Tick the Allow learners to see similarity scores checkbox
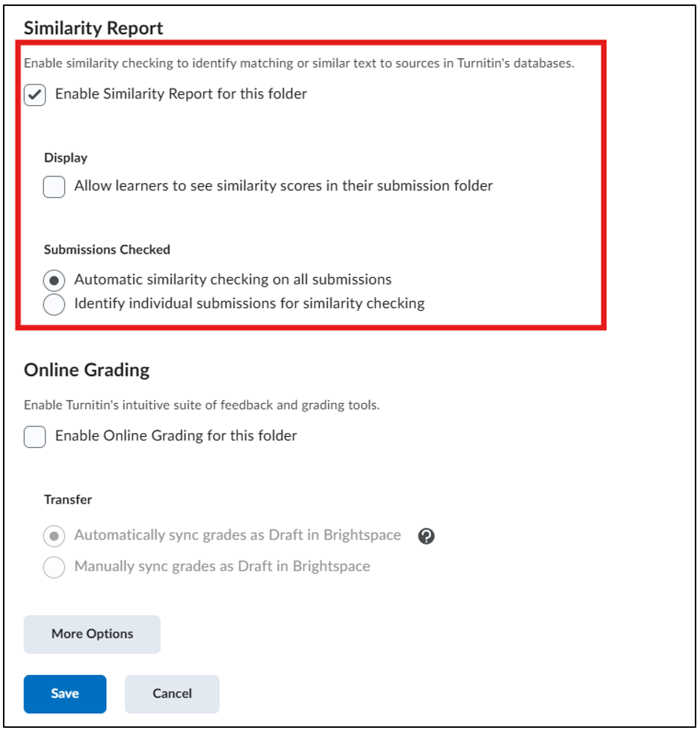 [54, 187]
